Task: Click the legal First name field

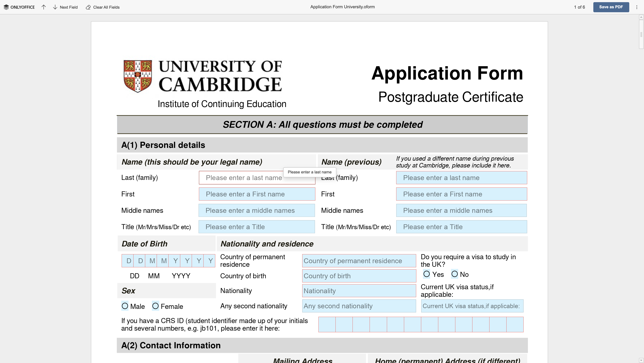Action: tap(257, 194)
